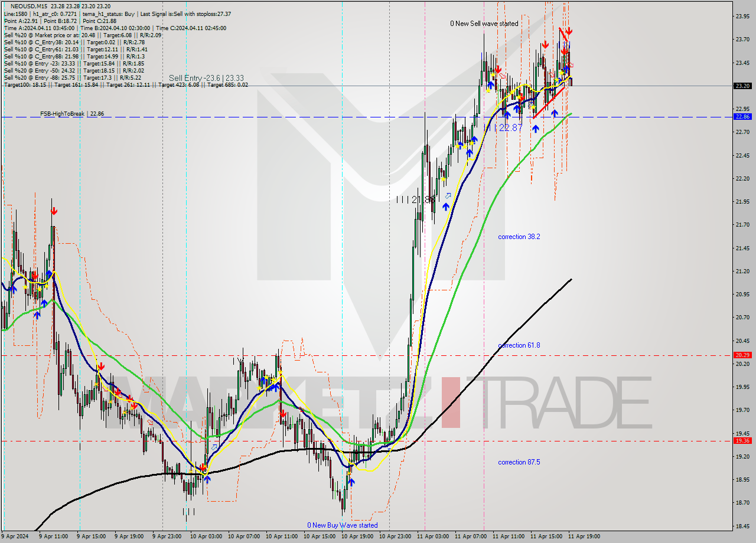Click the 'Sell %20 @ Entry -88: 25.75' line
Screen dimensions: 756x543
pos(73,78)
